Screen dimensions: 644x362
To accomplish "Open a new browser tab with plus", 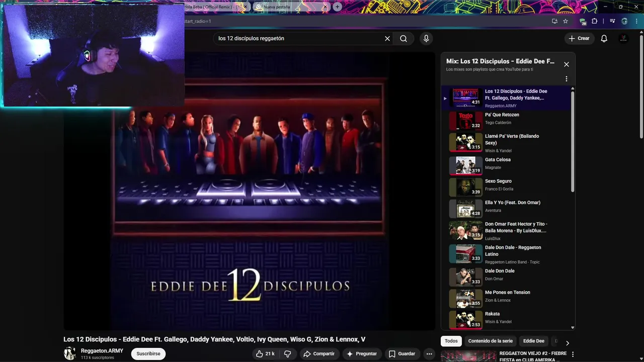I will tap(337, 7).
